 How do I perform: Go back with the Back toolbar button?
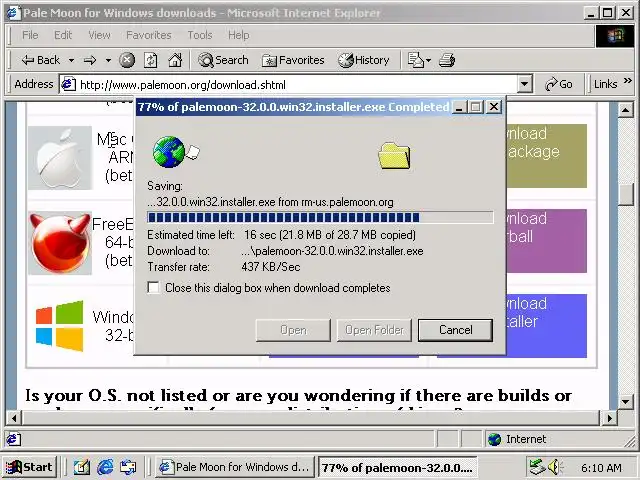point(40,60)
